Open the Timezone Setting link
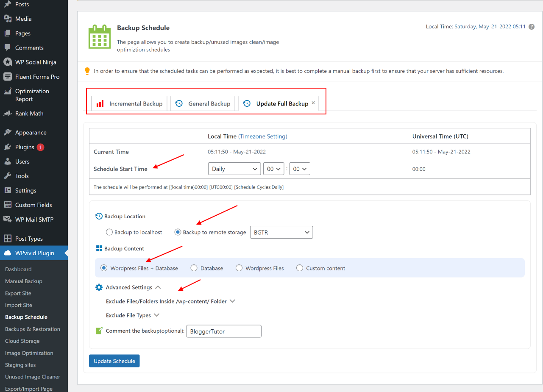 [263, 136]
